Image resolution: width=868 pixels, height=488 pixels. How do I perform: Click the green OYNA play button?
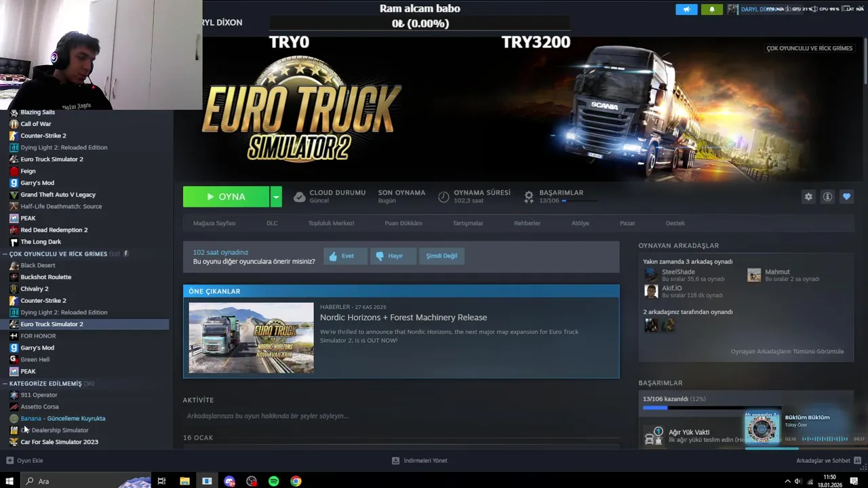click(x=226, y=197)
